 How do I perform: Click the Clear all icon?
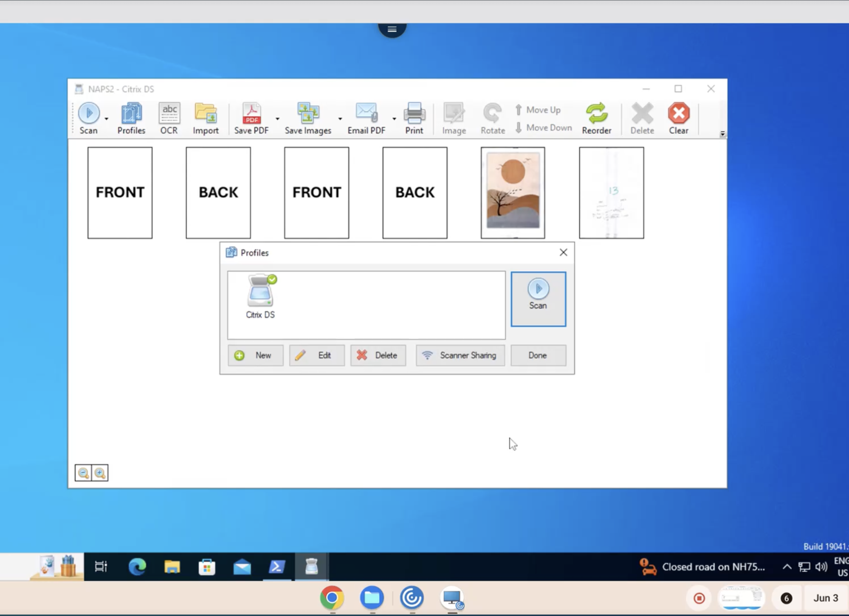678,118
